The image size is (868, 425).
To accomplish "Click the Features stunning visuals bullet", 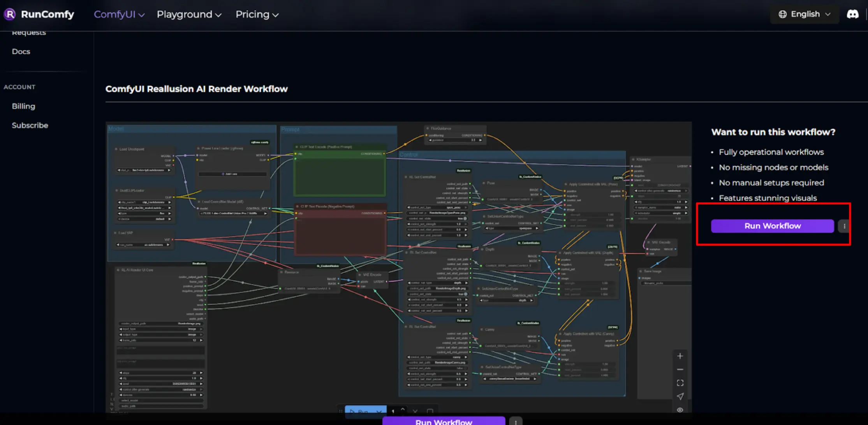I will [768, 198].
